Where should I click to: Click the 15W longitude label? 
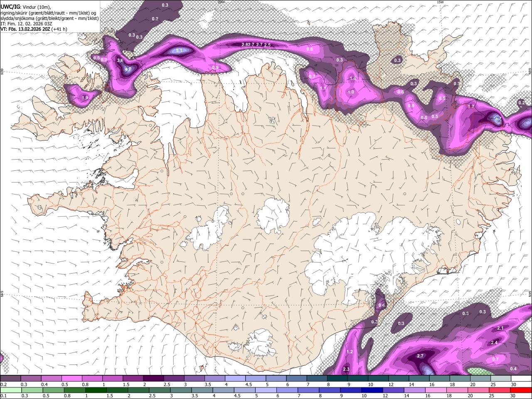440,2
